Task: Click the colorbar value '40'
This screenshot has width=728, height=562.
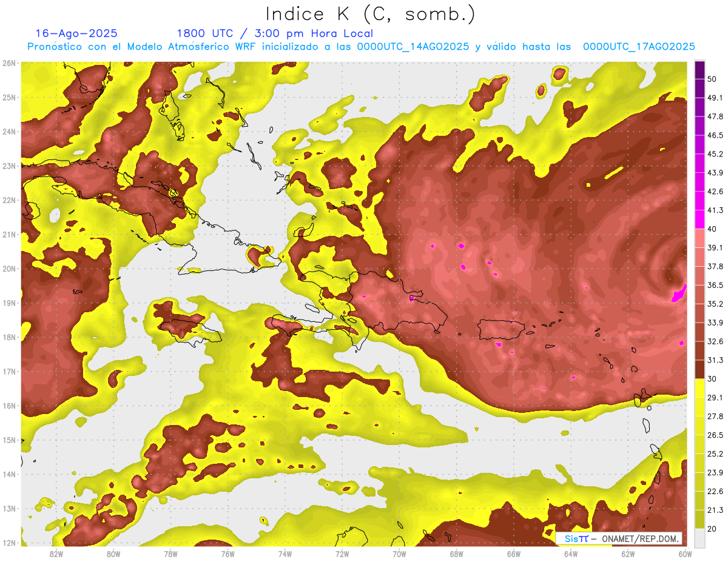Action: coord(713,229)
